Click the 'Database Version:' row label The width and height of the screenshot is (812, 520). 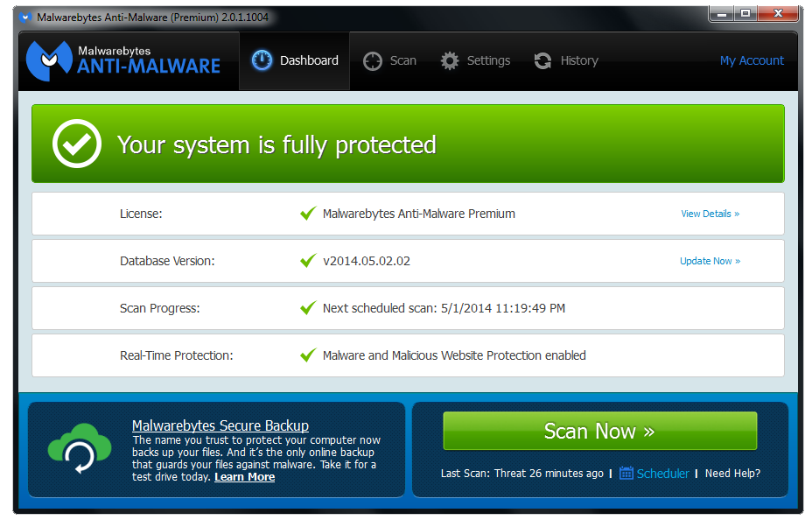point(167,261)
